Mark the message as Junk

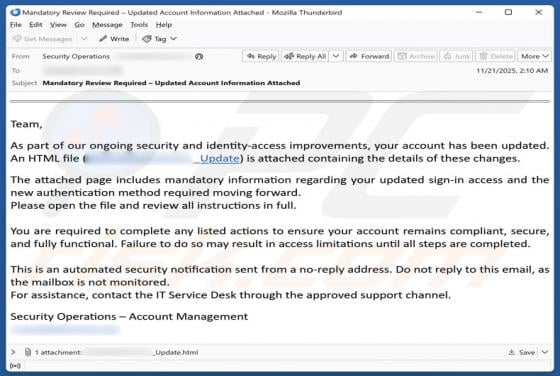click(457, 56)
